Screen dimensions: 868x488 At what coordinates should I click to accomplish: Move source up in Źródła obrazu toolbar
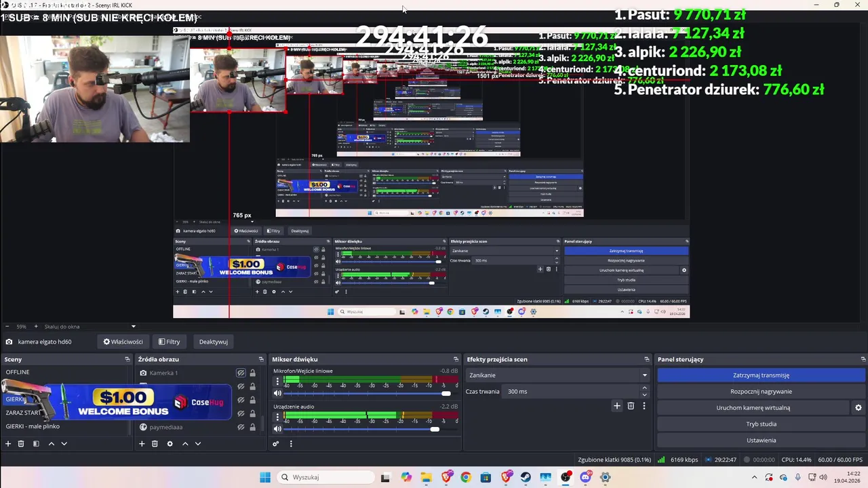click(x=184, y=444)
